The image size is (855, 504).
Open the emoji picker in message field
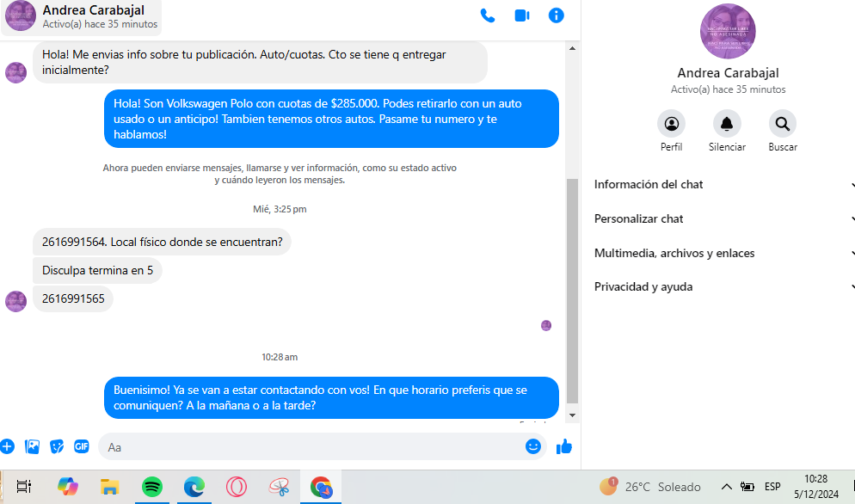(533, 446)
